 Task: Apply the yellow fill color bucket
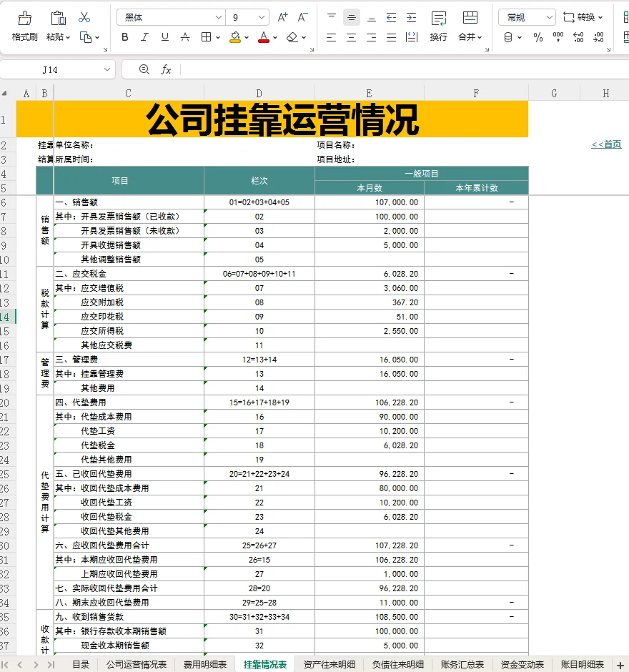pyautogui.click(x=235, y=37)
